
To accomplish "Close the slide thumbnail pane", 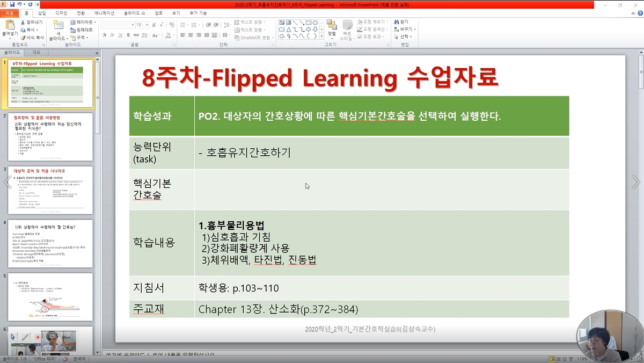I will 97,53.
